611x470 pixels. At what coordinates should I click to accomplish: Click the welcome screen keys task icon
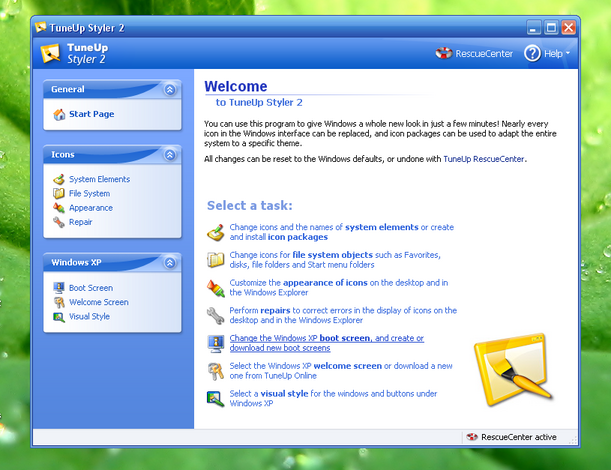coord(215,371)
